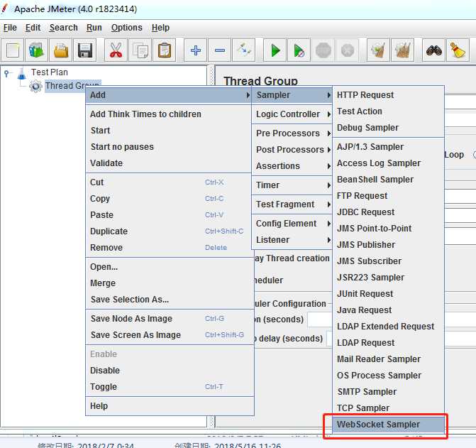Viewport: 476px width, 448px height.
Task: Expand the Listener submenu
Action: (292, 240)
